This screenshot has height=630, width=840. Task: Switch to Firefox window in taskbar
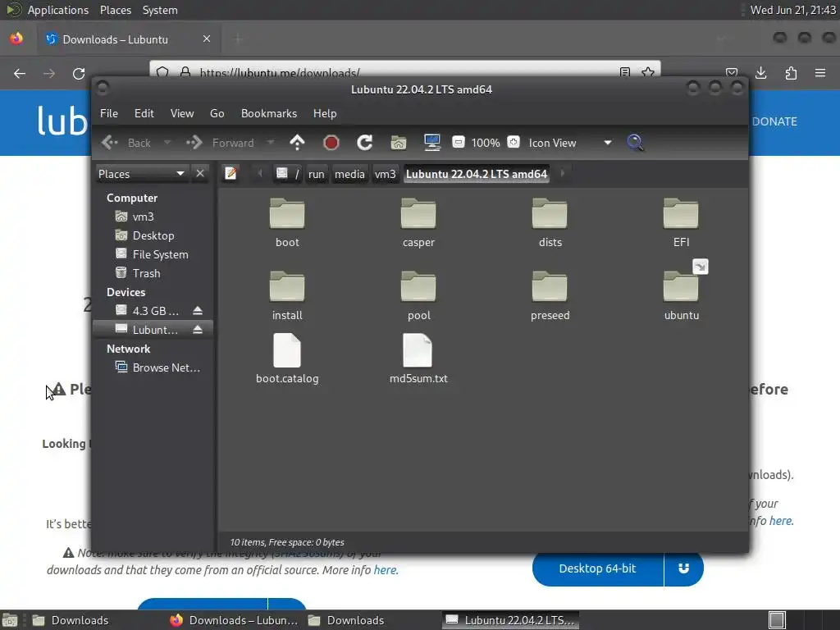(x=233, y=620)
